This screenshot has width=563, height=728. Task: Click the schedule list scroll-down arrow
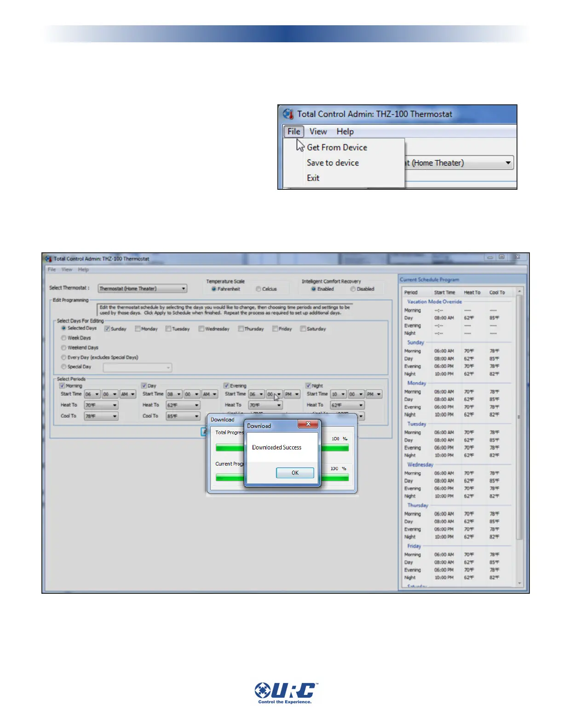pyautogui.click(x=520, y=583)
